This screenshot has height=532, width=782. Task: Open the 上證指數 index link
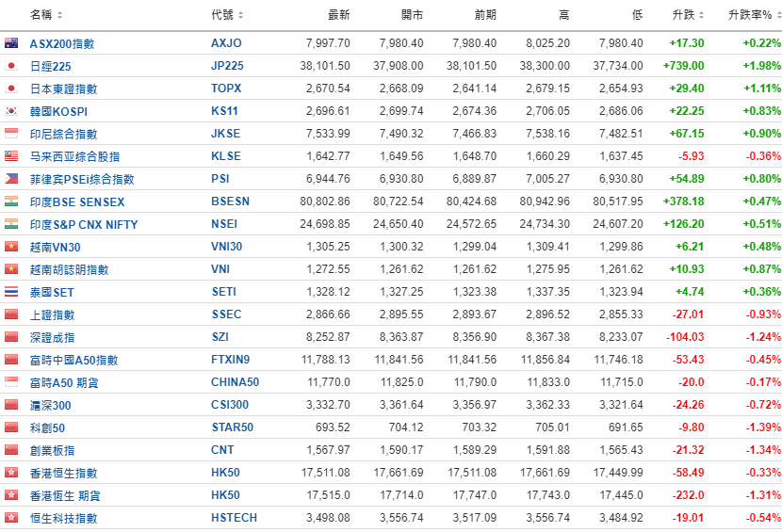pyautogui.click(x=52, y=314)
